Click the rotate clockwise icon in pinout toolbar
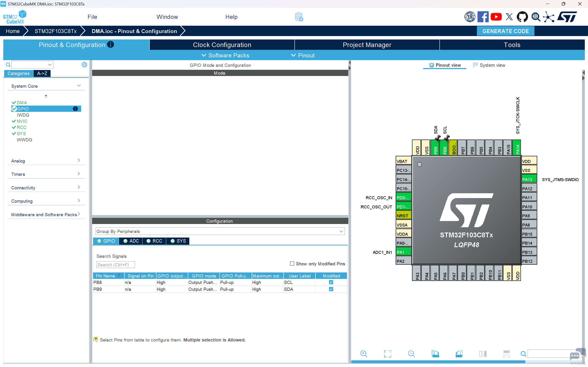Screen dimensions: 588x367 tap(435, 354)
